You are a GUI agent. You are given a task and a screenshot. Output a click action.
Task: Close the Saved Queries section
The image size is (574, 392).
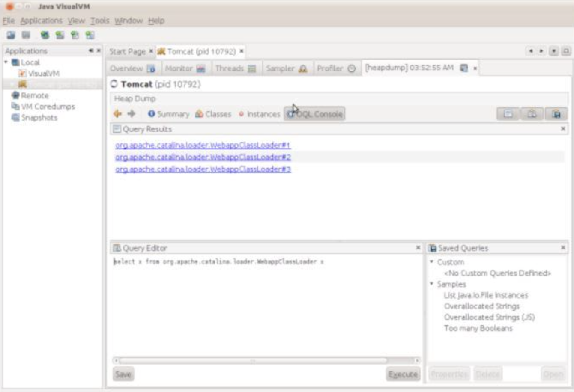tap(563, 248)
